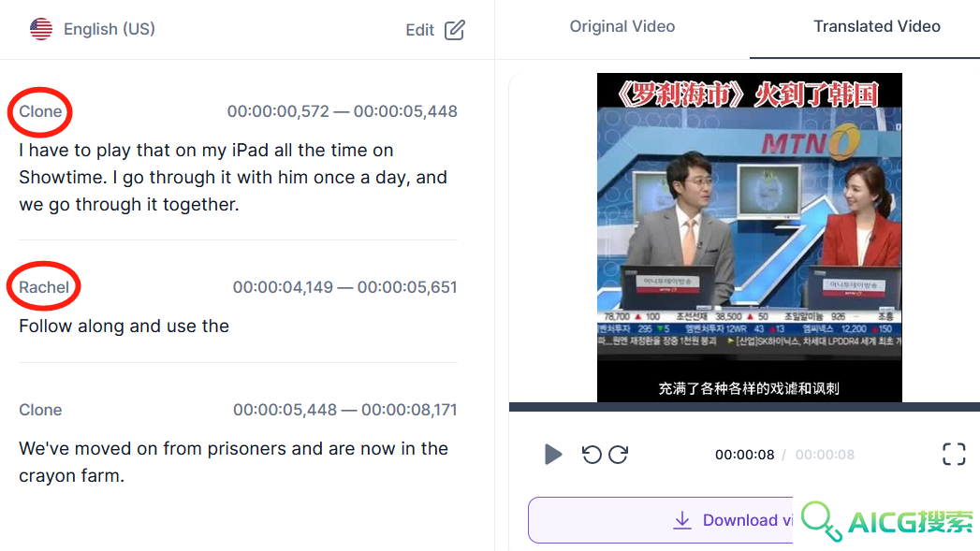Click timestamp 00:00:05,448 — 00:00:08,171
This screenshot has width=980, height=551.
345,410
